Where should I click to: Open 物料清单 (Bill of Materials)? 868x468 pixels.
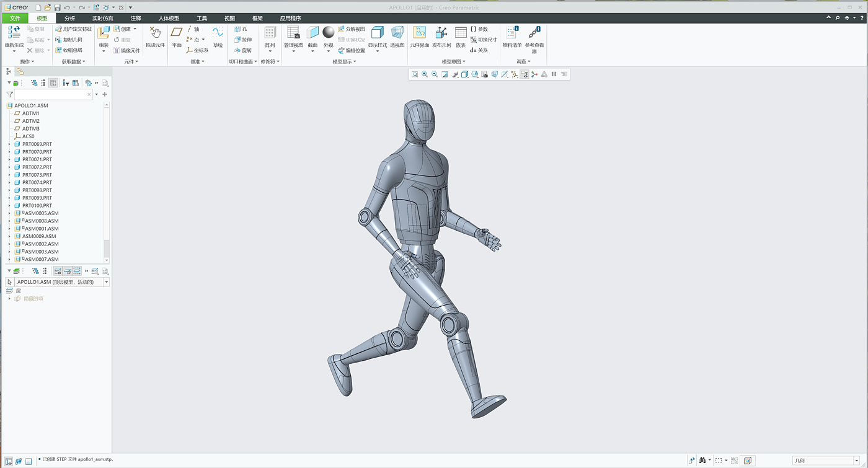click(511, 33)
